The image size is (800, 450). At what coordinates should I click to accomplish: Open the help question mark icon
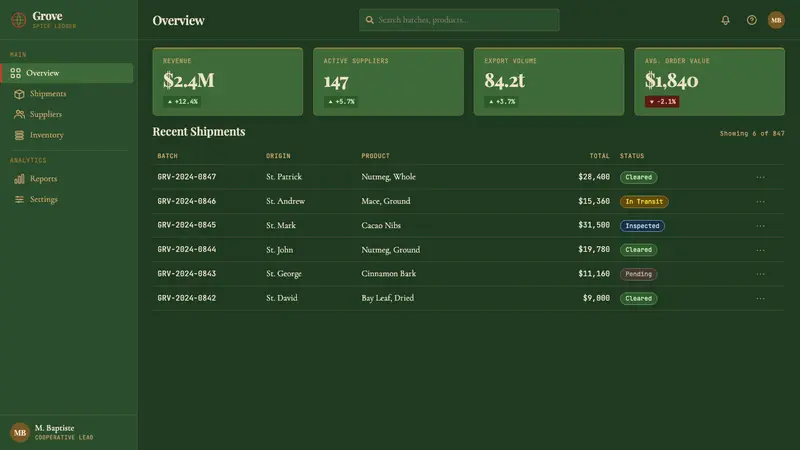point(752,20)
